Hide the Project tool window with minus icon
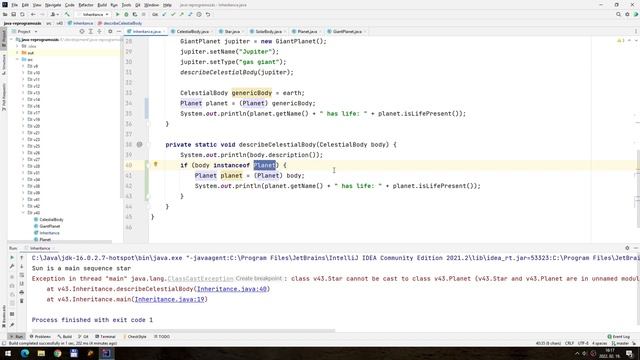The width and height of the screenshot is (640, 360). tap(119, 31)
